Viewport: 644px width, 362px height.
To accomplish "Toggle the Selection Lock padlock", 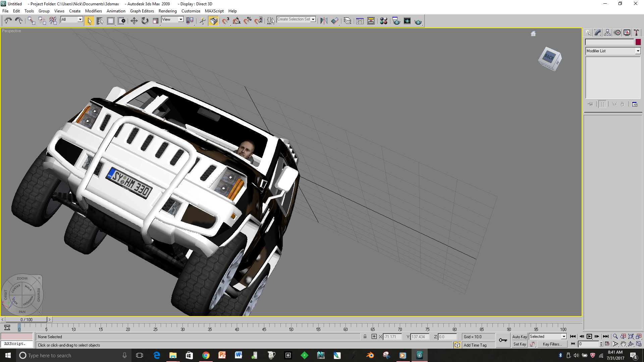I will point(365,337).
